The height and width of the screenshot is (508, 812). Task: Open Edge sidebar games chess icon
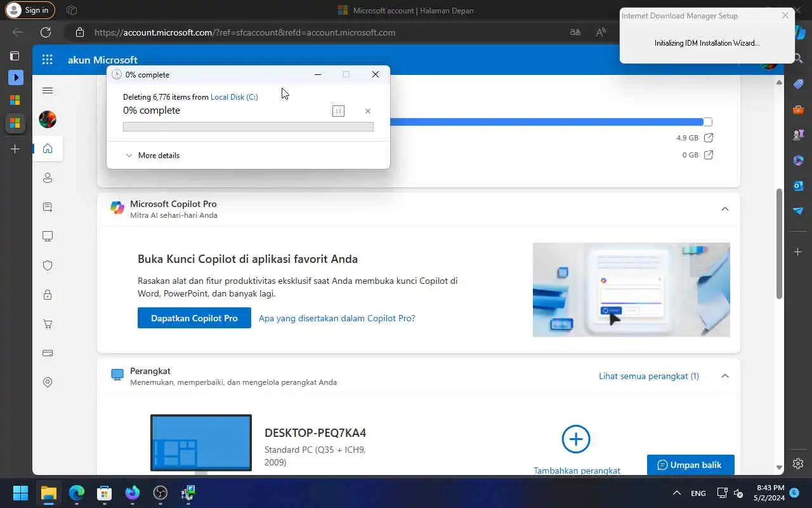click(x=799, y=135)
